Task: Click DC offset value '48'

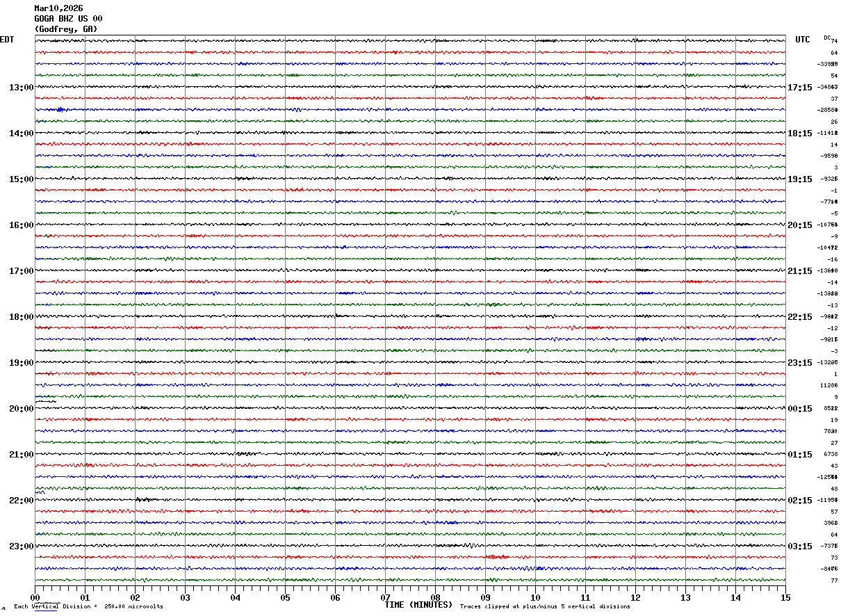Action: click(x=834, y=489)
